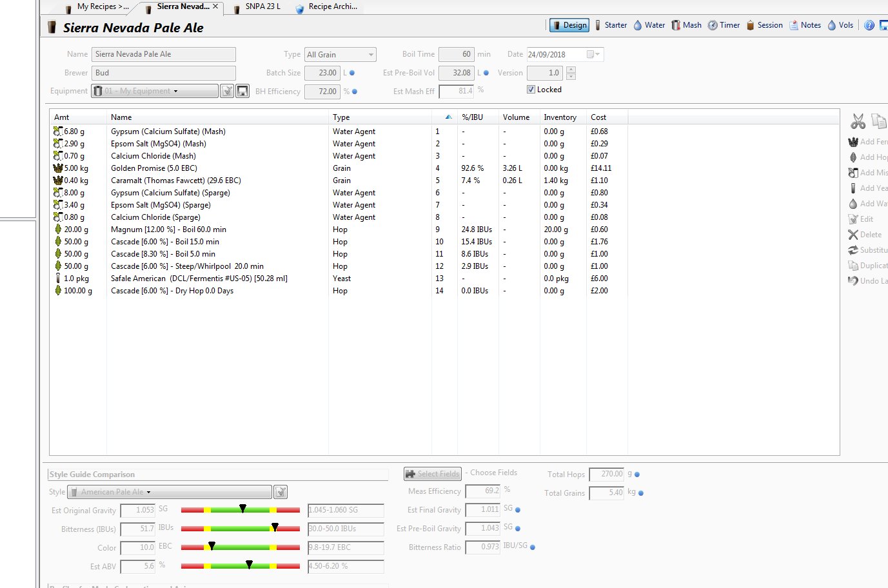Open the Vols view
Viewport: 888px width, 588px height.
pyautogui.click(x=840, y=25)
